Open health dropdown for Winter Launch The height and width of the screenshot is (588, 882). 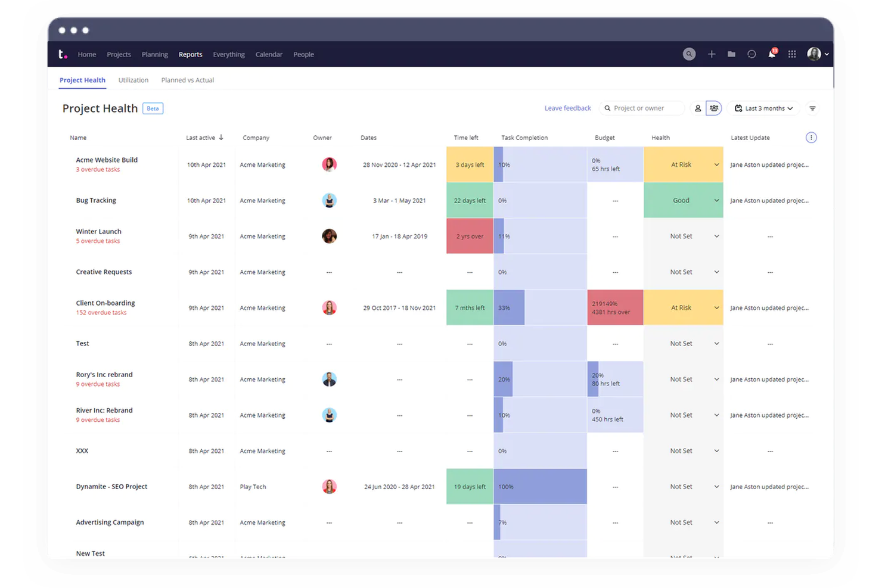click(716, 236)
